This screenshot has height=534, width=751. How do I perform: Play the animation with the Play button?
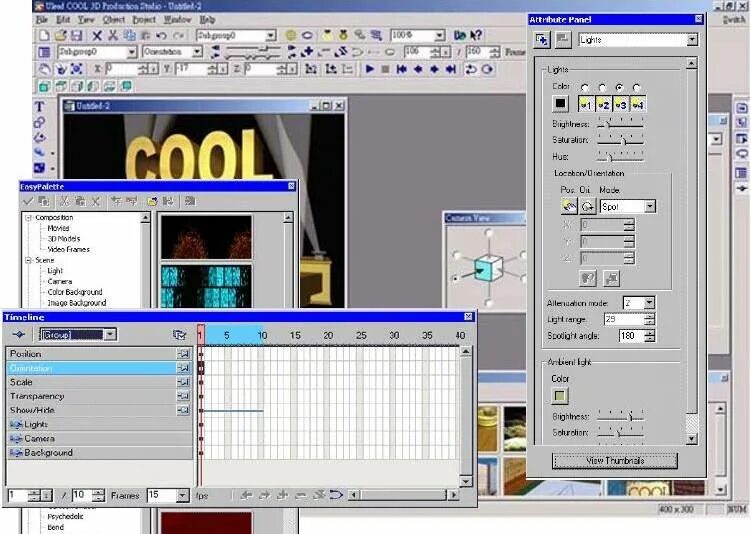pyautogui.click(x=369, y=69)
